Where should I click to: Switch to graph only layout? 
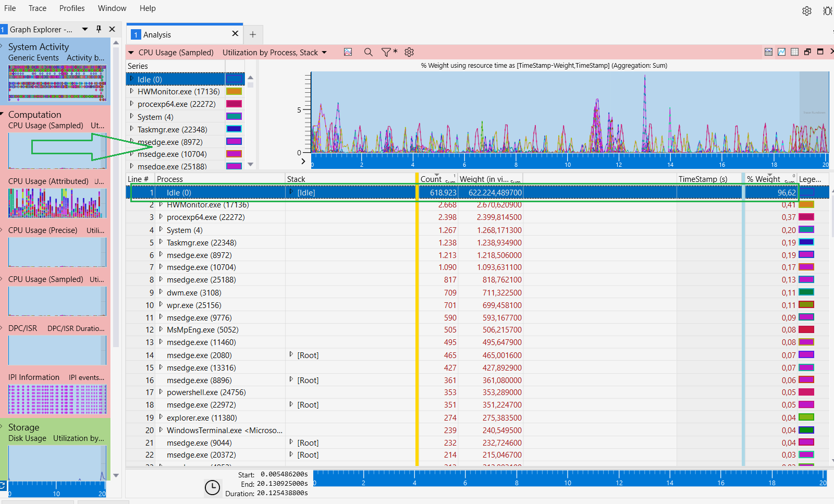[781, 52]
